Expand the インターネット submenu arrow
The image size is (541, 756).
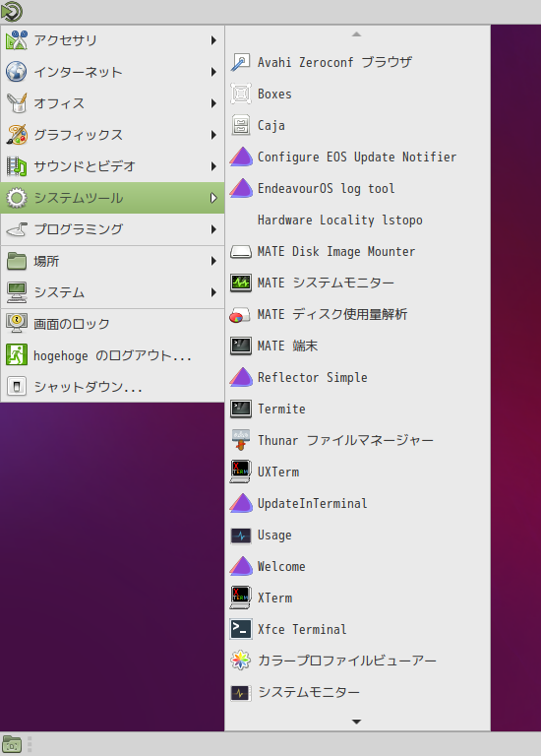click(213, 72)
